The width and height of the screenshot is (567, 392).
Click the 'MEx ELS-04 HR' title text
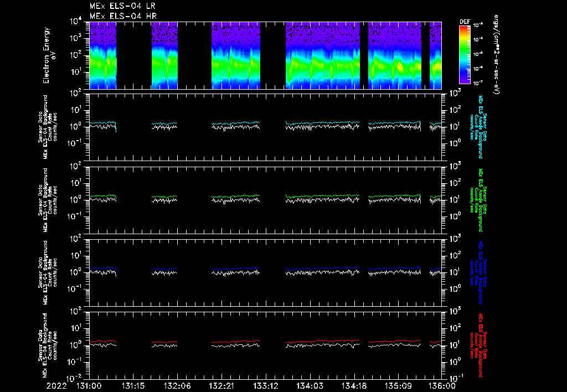tap(123, 16)
